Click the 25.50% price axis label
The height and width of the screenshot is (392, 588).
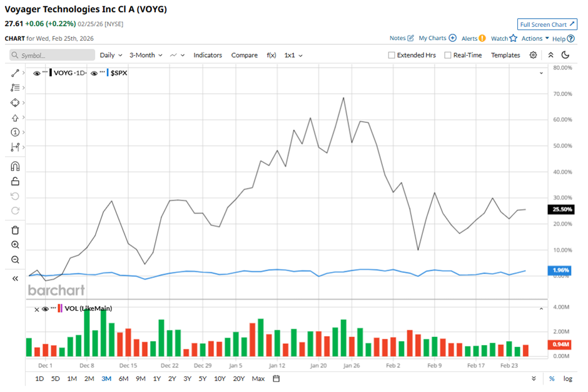[561, 209]
